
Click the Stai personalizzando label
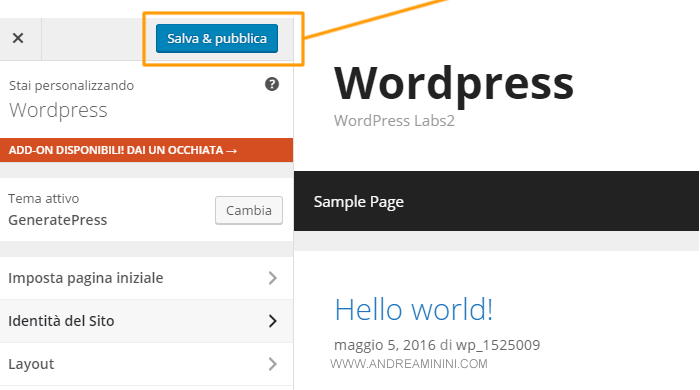point(71,86)
